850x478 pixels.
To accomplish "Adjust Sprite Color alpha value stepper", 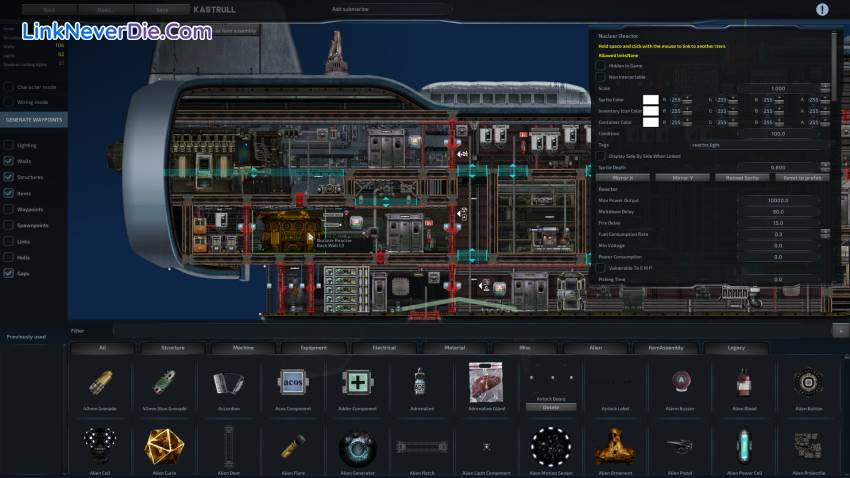I will tap(825, 100).
